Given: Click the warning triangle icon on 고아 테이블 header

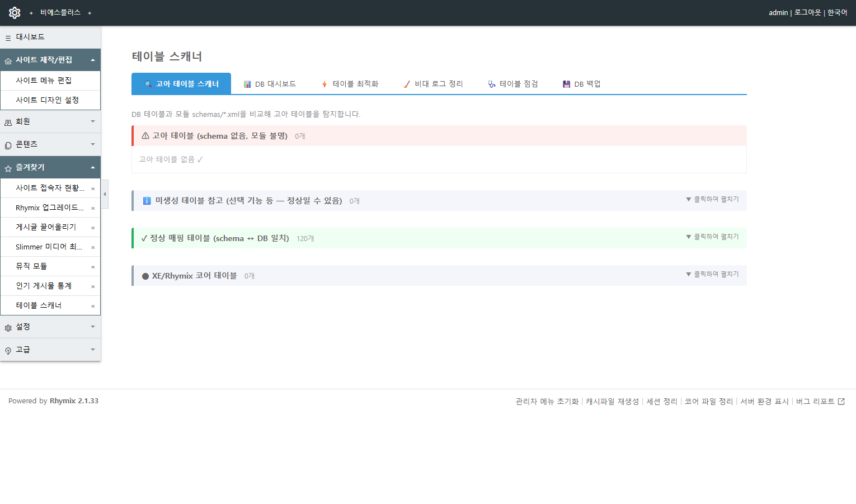Looking at the screenshot, I should point(145,135).
